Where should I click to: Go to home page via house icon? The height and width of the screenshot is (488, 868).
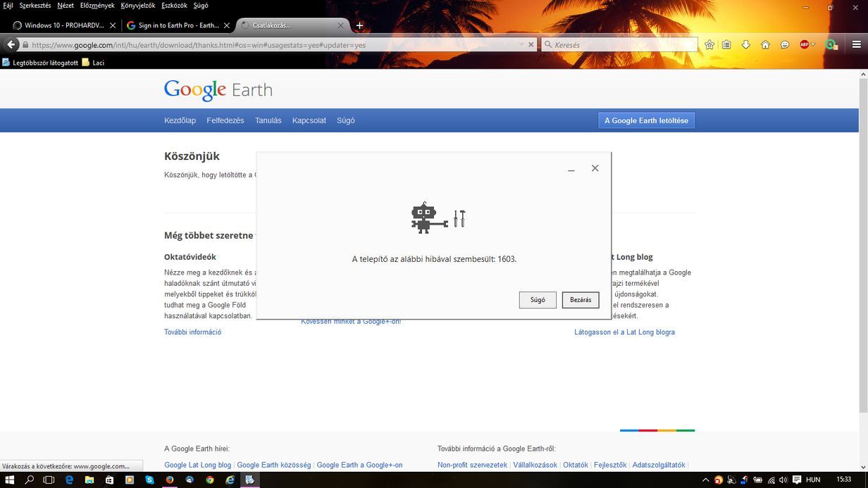tap(765, 45)
